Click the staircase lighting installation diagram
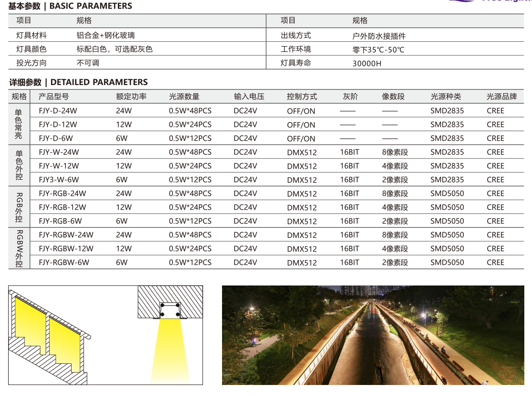The image size is (532, 397). [50, 336]
